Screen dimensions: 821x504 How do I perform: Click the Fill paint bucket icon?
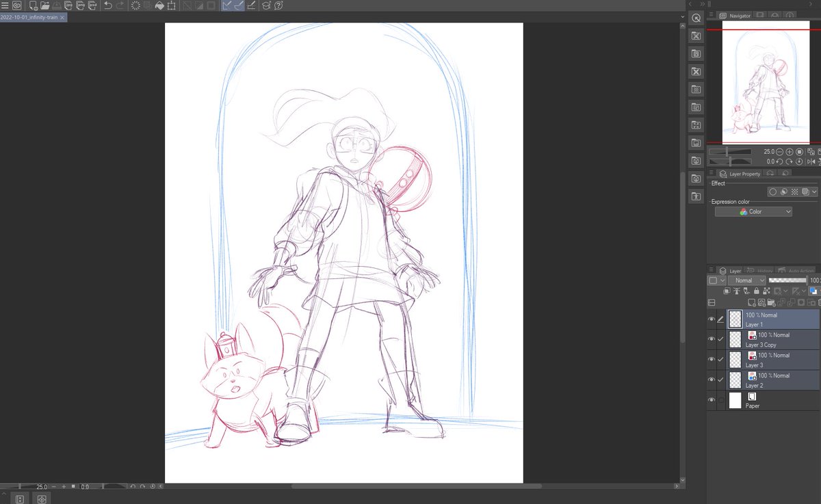(159, 5)
